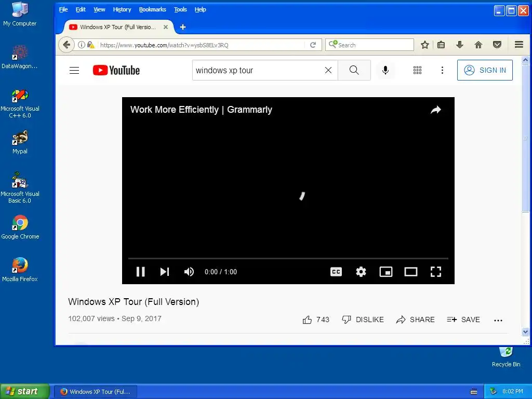This screenshot has width=532, height=399.
Task: Pause the video playback
Action: (x=140, y=272)
